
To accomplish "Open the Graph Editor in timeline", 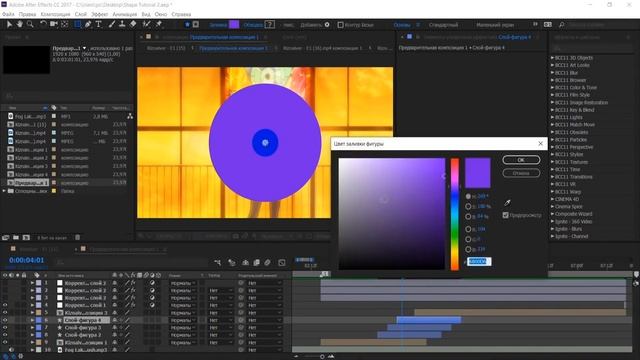I will [282, 262].
